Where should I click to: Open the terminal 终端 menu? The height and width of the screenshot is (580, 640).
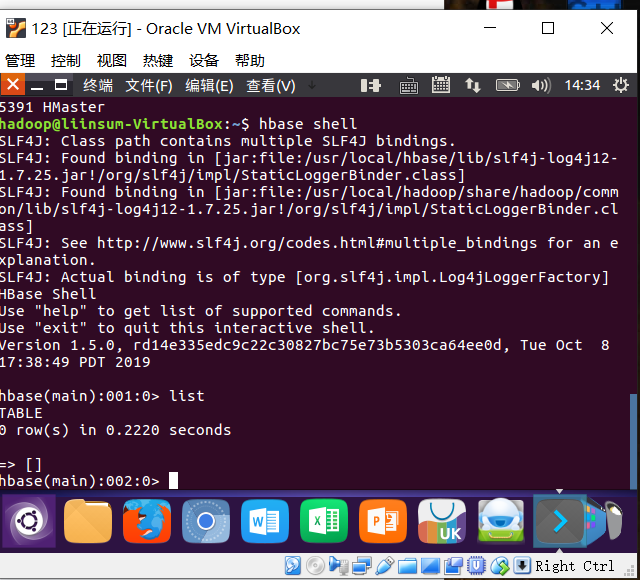coord(98,86)
